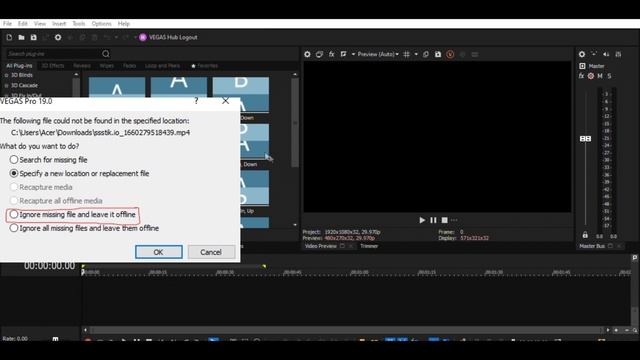Click the plug-in search magnifier icon
Screen dimensions: 640x360
pyautogui.click(x=106, y=53)
